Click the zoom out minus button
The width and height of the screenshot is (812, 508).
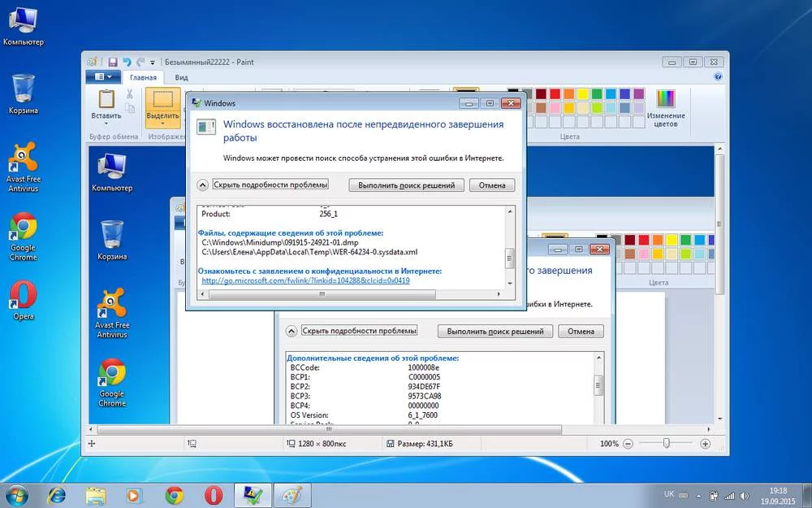(x=628, y=444)
